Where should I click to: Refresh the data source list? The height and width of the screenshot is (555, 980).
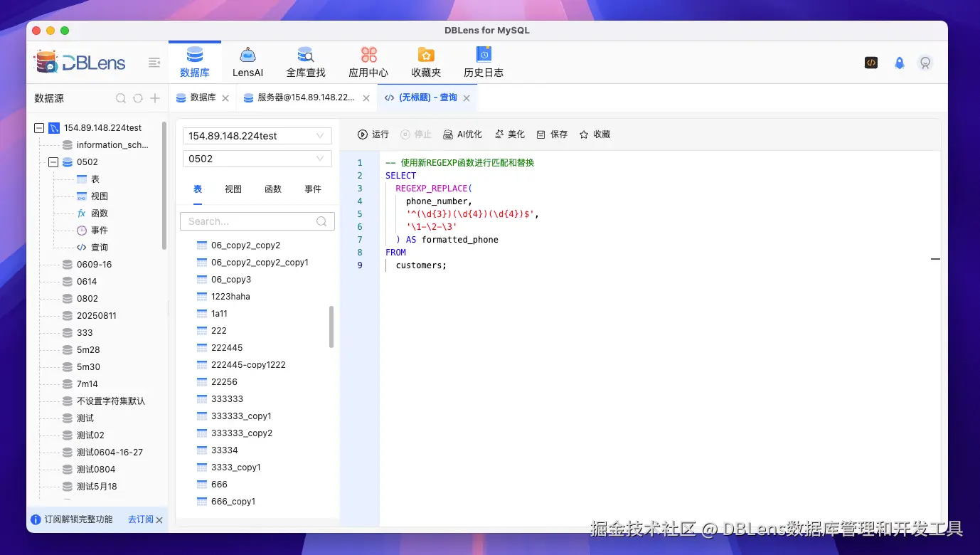[138, 98]
